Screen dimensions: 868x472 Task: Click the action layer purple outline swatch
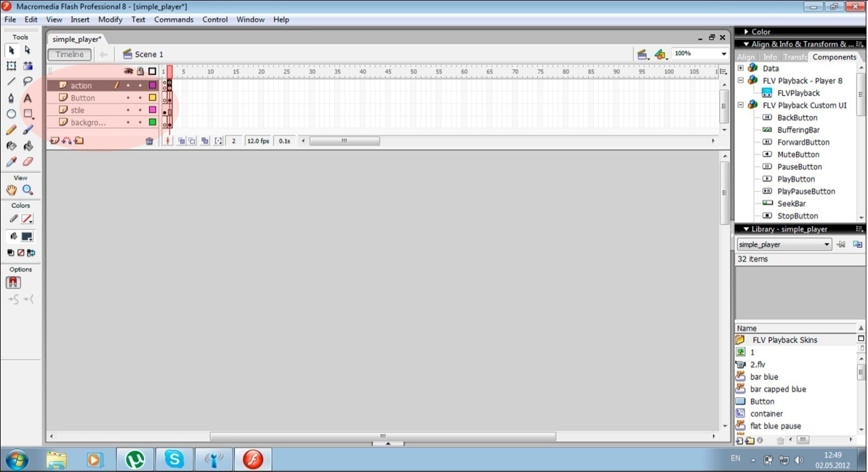tap(153, 86)
